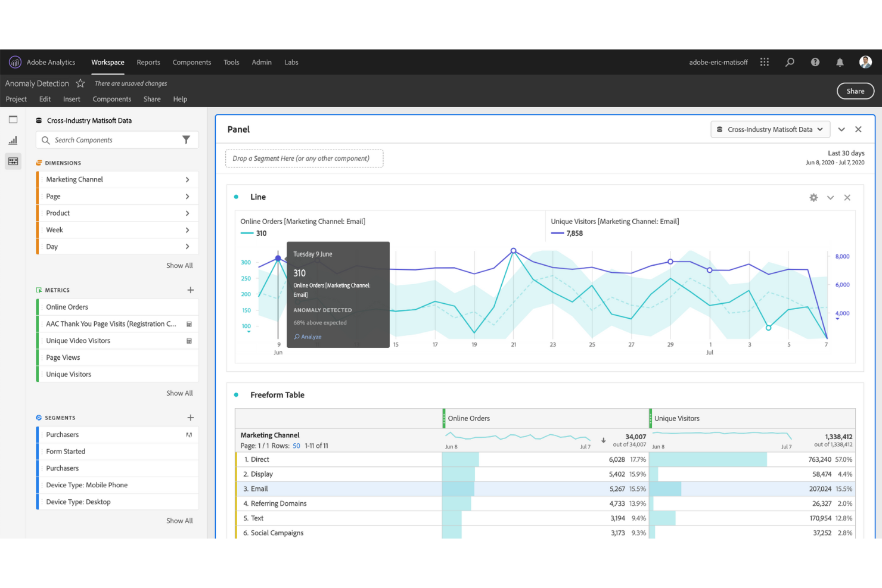Click the search magnifier in top bar
882x588 pixels.
790,62
